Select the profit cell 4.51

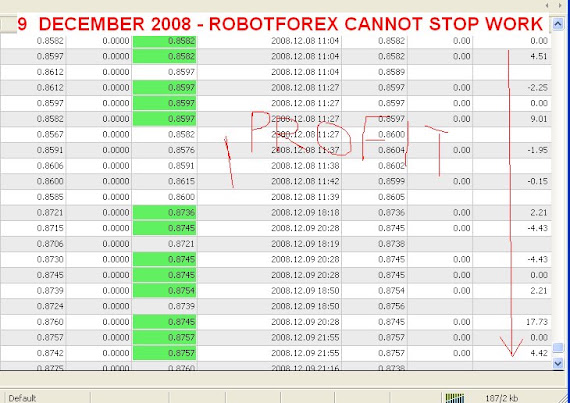click(538, 56)
